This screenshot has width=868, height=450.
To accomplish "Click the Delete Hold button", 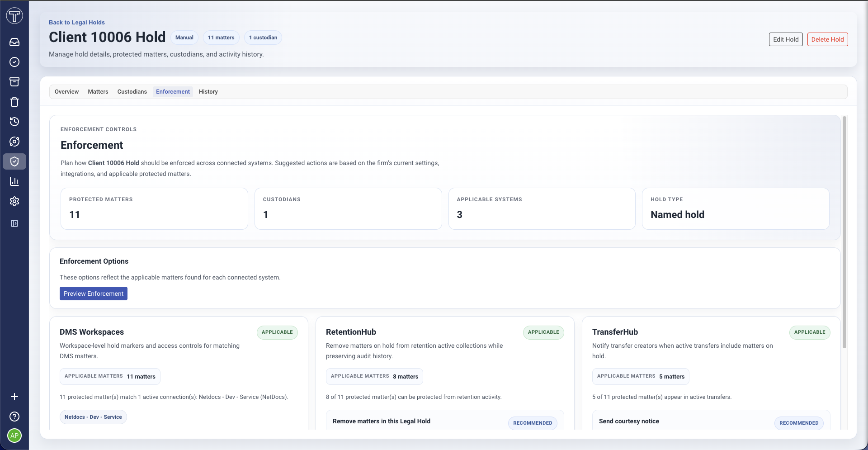I will coord(827,39).
